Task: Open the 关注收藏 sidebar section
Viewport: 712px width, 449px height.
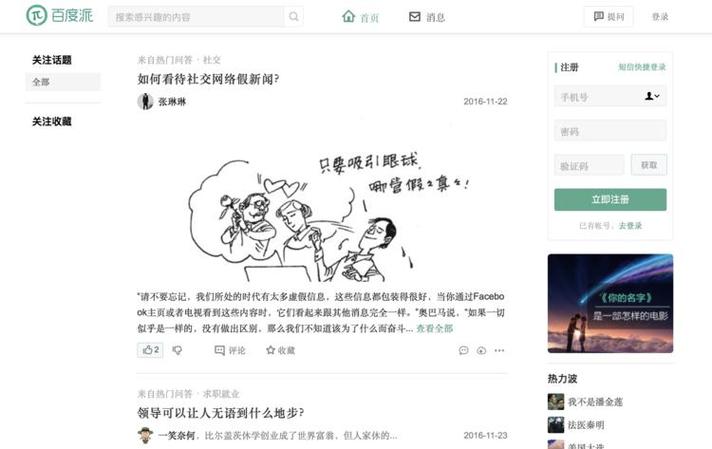Action: [x=52, y=121]
